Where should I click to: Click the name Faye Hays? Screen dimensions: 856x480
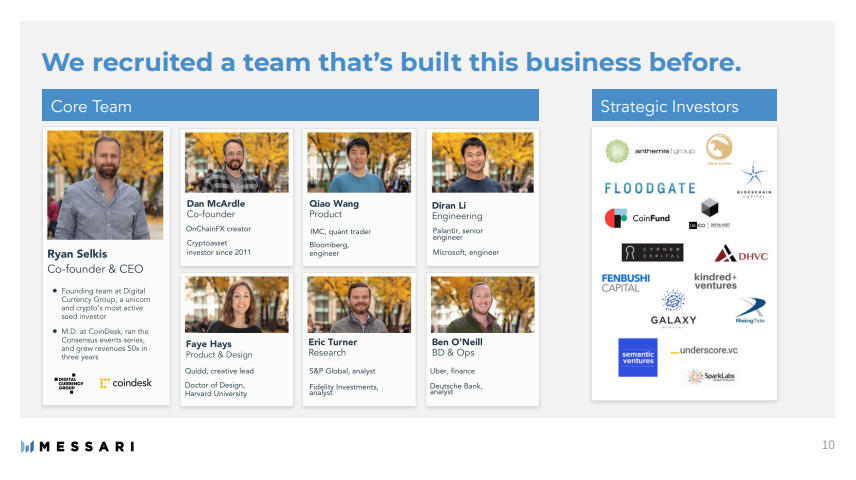(x=209, y=344)
